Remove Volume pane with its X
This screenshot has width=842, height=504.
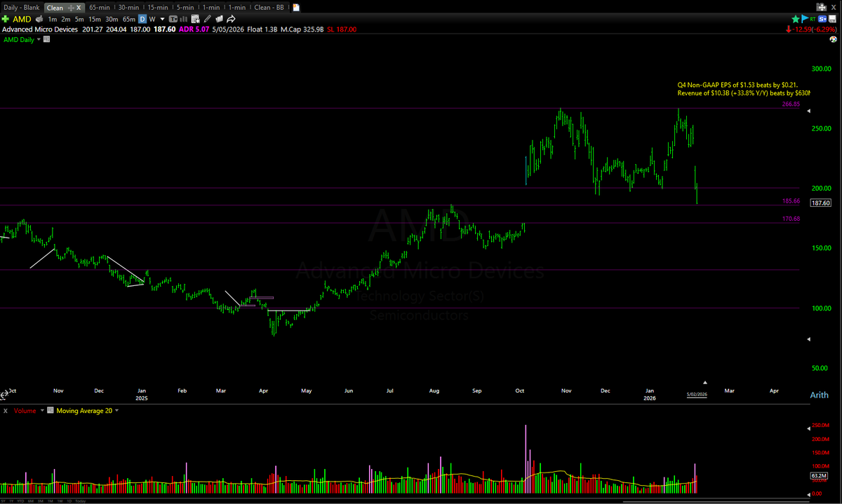click(6, 411)
